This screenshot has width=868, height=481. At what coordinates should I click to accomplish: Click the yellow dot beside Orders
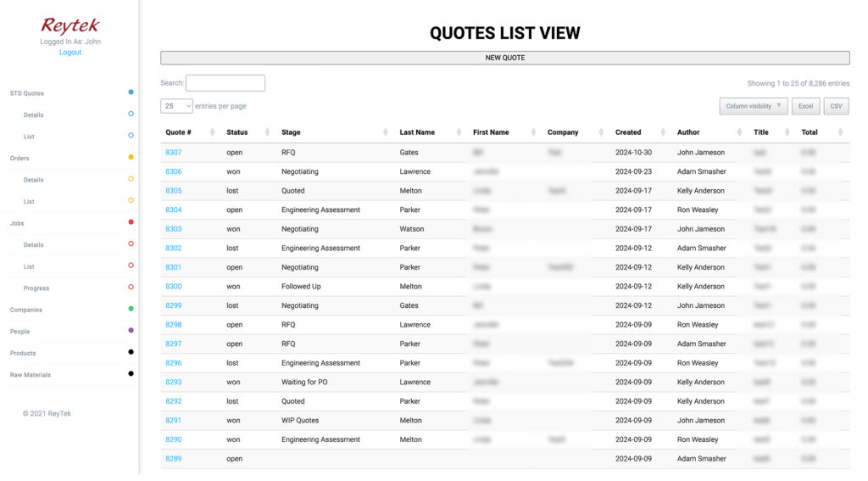point(131,157)
